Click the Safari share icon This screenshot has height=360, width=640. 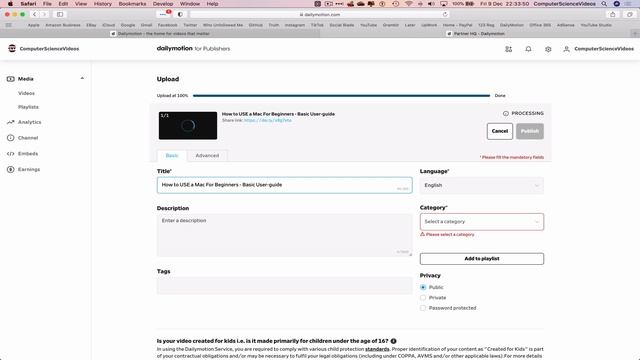(613, 14)
